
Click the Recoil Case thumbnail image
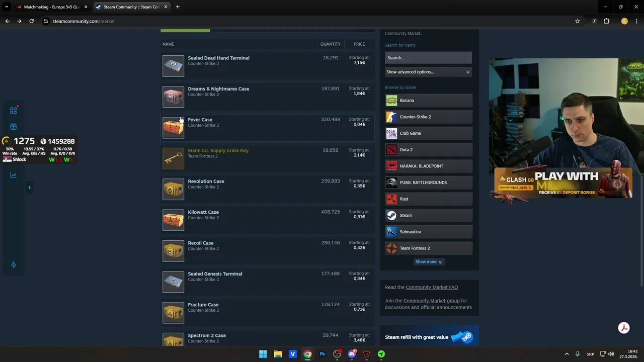point(173,251)
